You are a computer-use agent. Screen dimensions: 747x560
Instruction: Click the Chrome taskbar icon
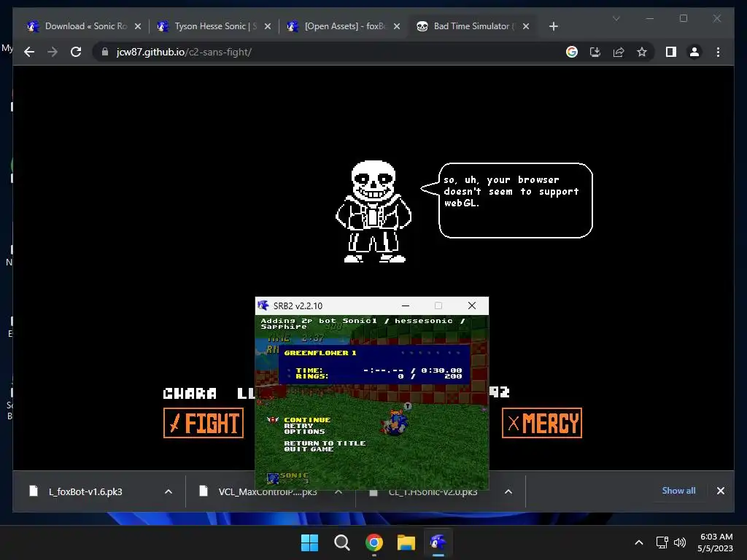tap(374, 542)
